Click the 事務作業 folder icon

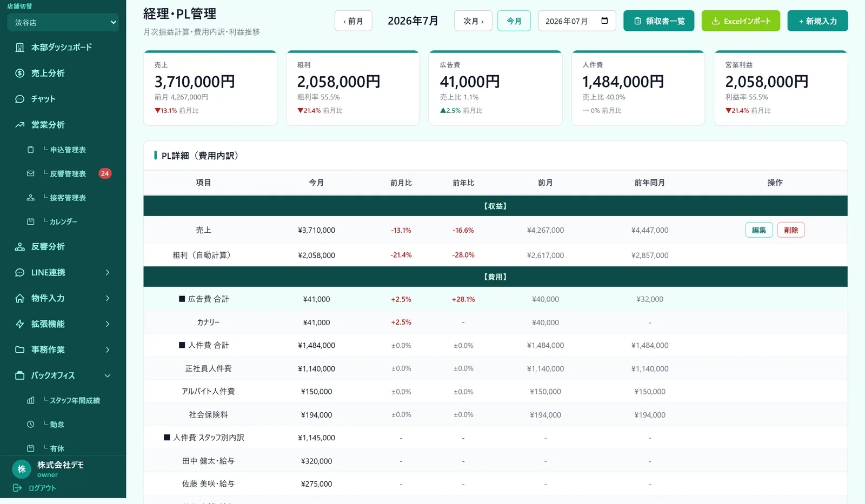point(20,350)
